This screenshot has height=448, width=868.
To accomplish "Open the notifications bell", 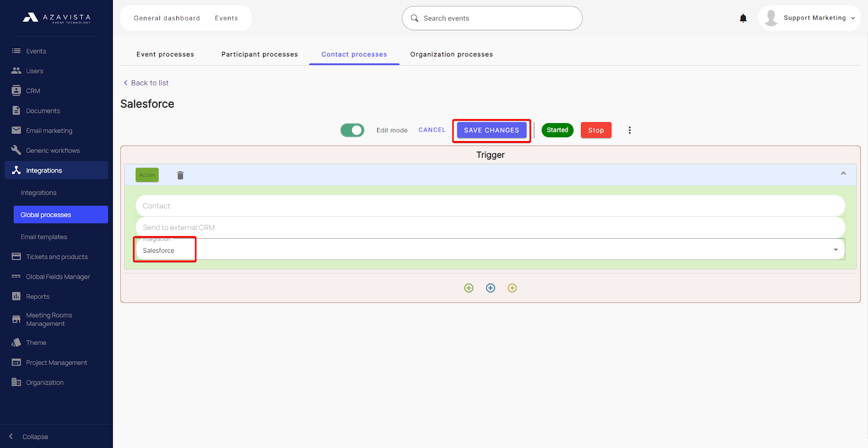I will pos(743,18).
